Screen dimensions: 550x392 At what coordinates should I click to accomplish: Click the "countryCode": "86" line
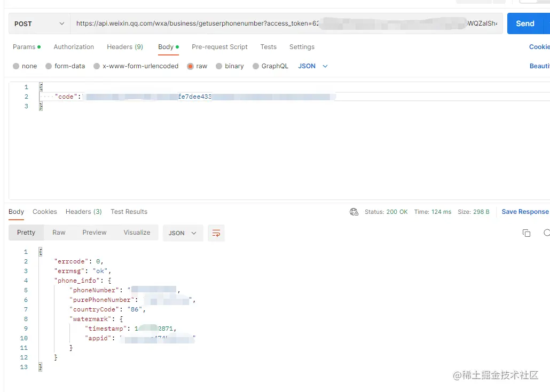point(107,310)
